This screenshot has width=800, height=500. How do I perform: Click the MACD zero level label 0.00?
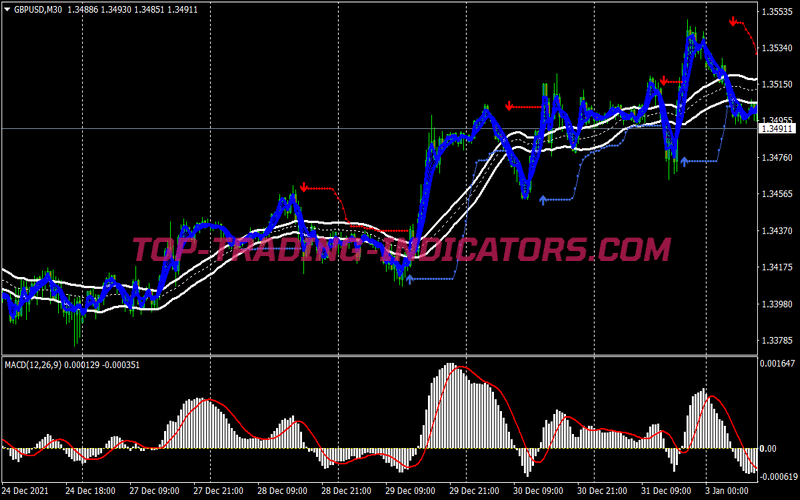768,448
